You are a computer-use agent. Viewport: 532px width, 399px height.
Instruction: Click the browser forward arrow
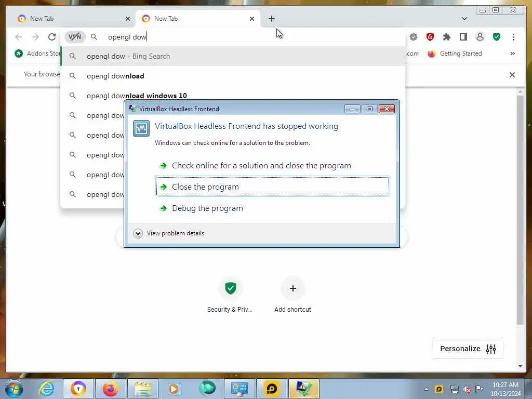pos(35,37)
